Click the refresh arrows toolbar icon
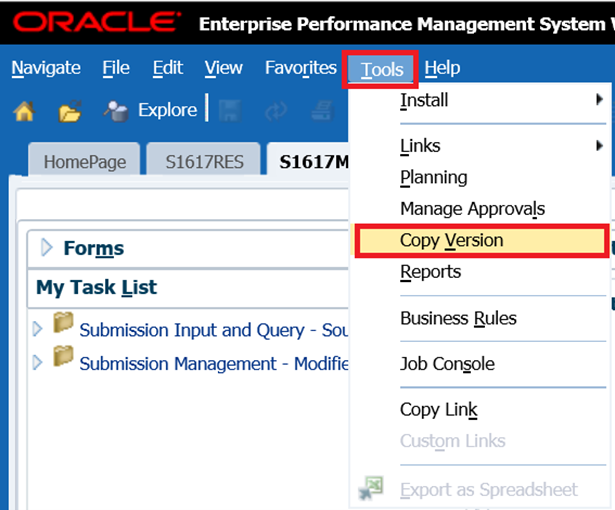615x510 pixels. (277, 111)
